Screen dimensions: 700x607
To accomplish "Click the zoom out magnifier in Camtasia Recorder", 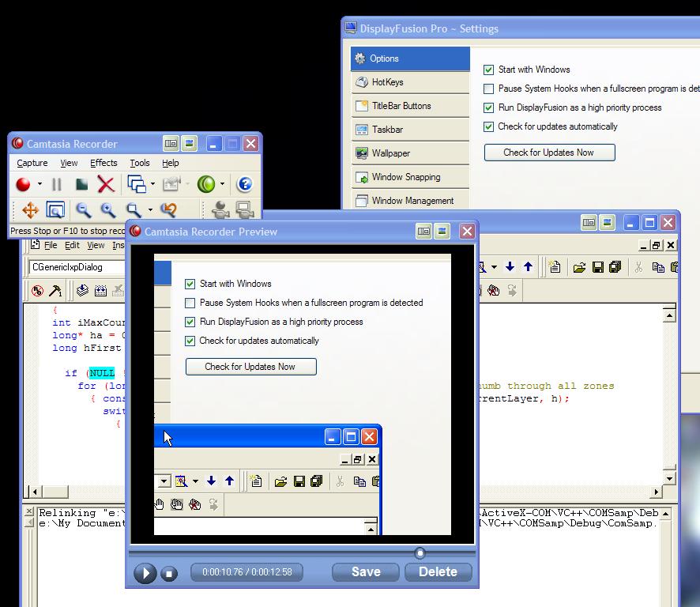I will click(83, 210).
